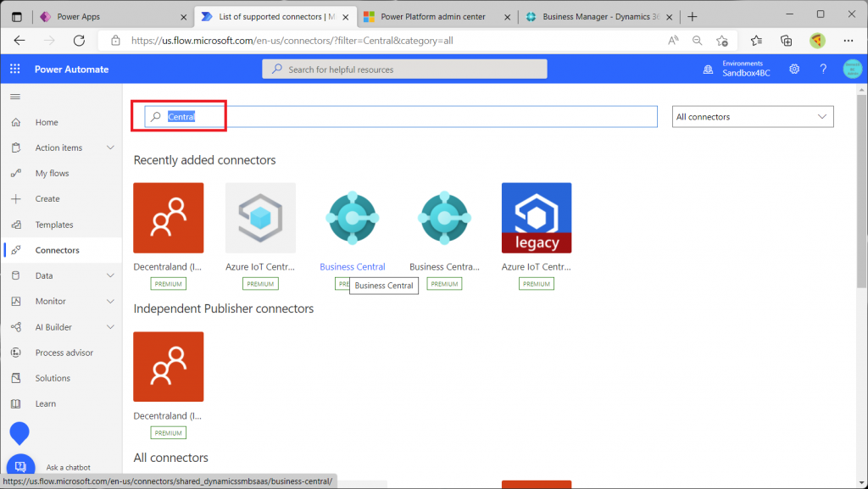Click the Read aloud icon in address bar
This screenshot has width=868, height=489.
pyautogui.click(x=673, y=41)
